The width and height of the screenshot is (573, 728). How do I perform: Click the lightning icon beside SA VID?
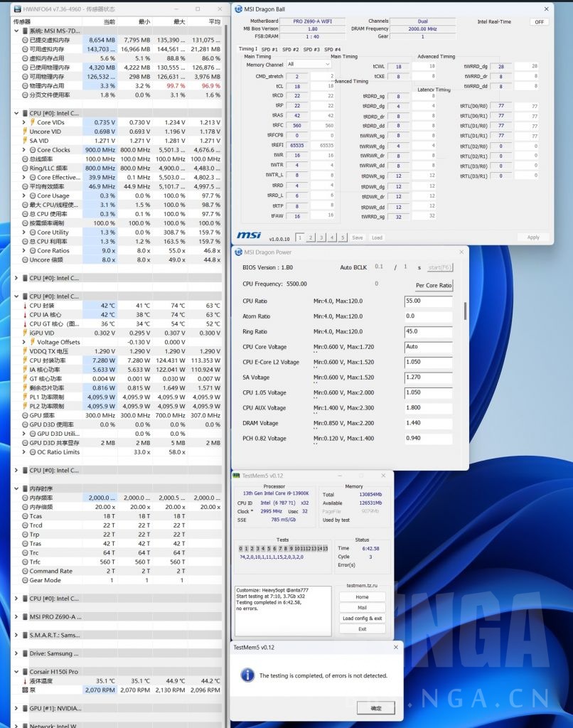[x=23, y=141]
